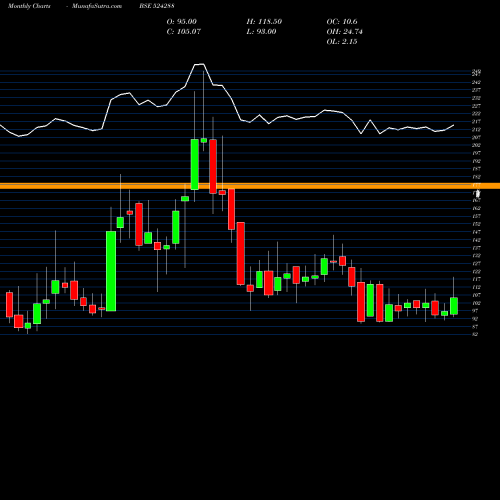This screenshot has width=500, height=500.
Task: Click the 132 price axis label
Action: coord(476,256)
